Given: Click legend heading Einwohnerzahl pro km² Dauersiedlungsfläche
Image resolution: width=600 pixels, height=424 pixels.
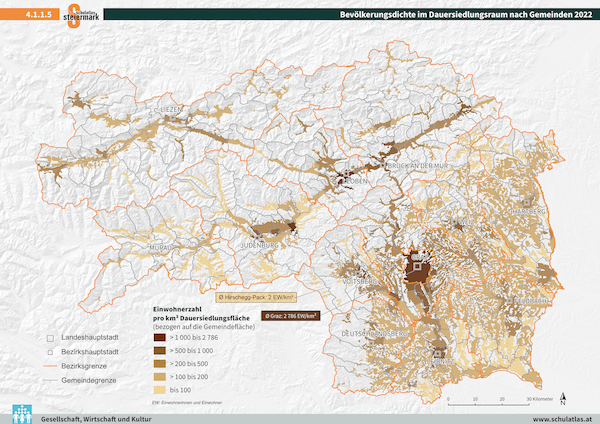Looking at the screenshot, I should [201, 313].
